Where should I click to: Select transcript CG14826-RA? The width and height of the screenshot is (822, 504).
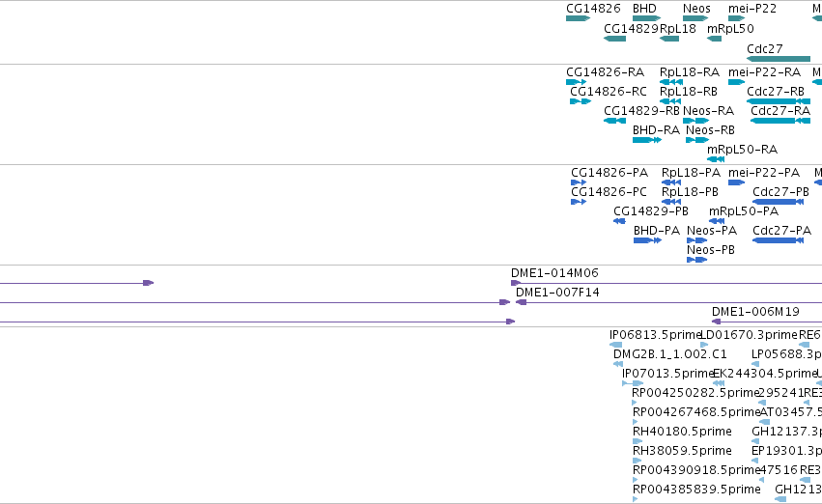pos(576,82)
